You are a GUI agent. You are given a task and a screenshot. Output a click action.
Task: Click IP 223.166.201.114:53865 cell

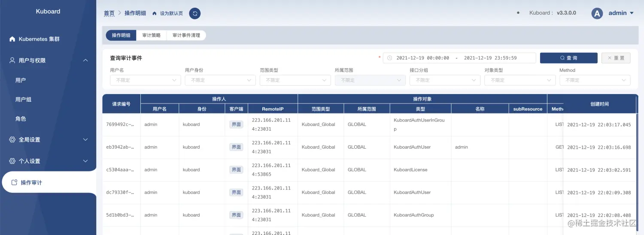pos(273,170)
